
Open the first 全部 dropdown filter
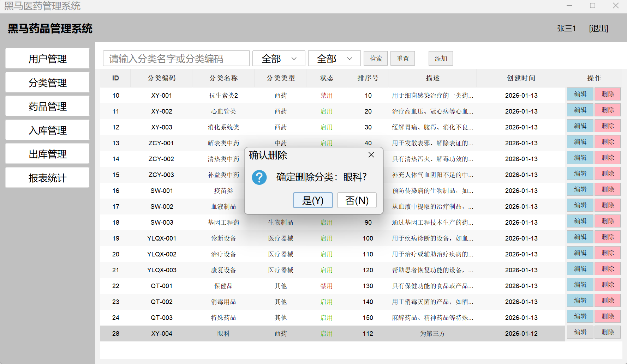(x=279, y=59)
